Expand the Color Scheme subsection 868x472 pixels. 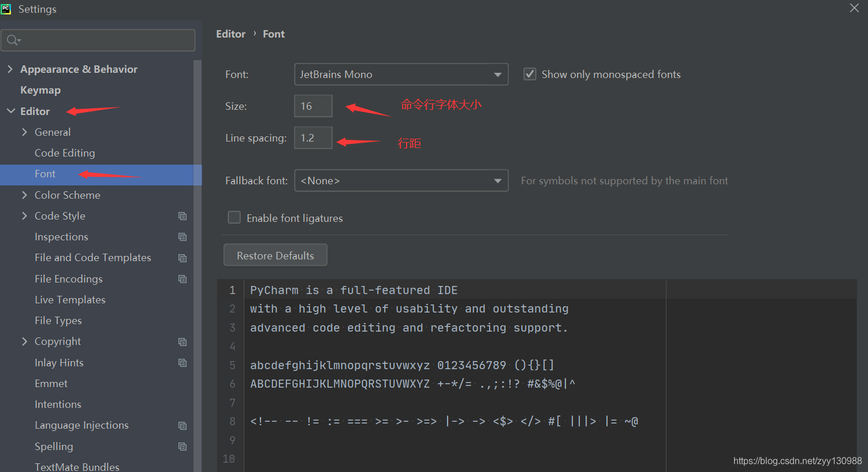pos(24,195)
